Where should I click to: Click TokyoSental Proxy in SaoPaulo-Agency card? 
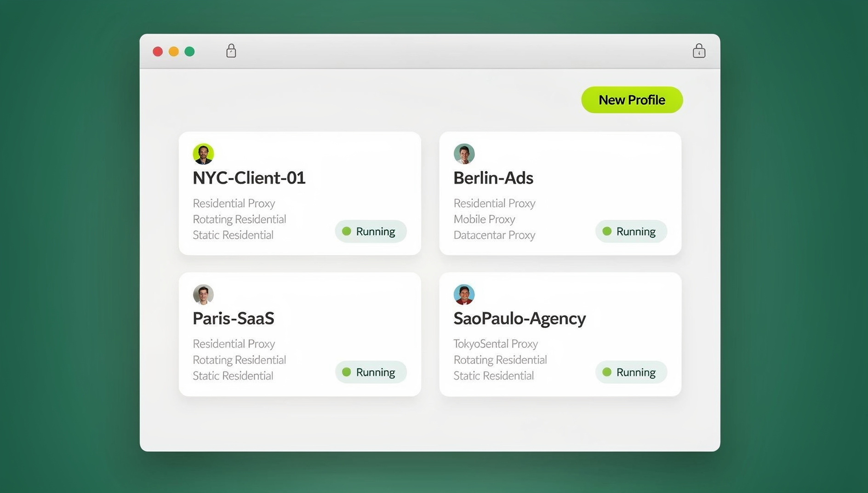(496, 344)
